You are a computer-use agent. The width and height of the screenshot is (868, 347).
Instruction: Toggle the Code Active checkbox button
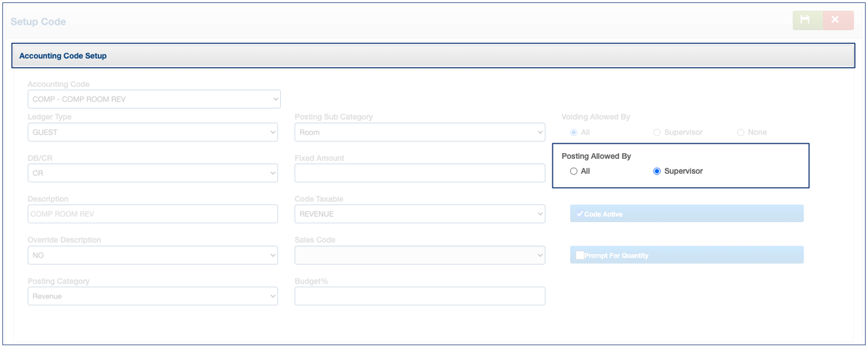tap(687, 214)
